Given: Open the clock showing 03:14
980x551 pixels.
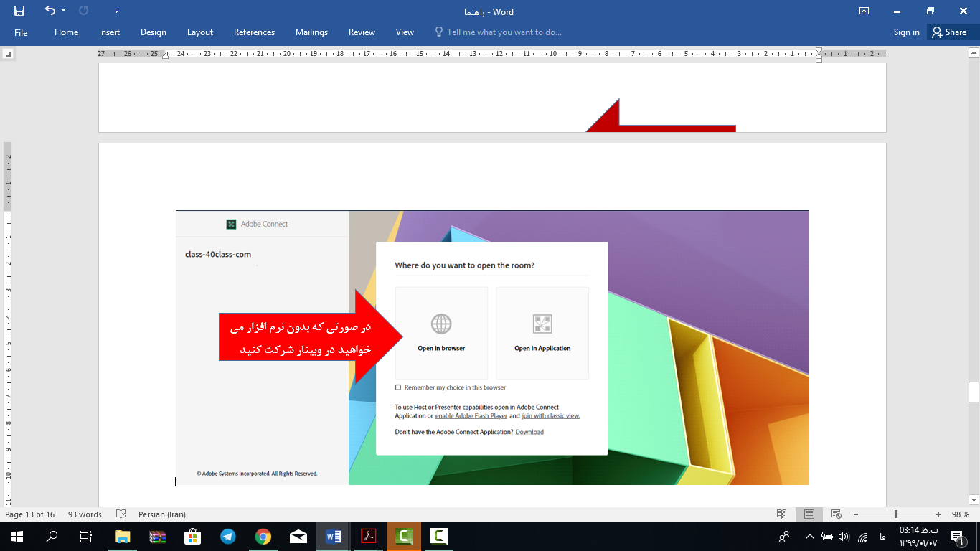Looking at the screenshot, I should pyautogui.click(x=918, y=537).
